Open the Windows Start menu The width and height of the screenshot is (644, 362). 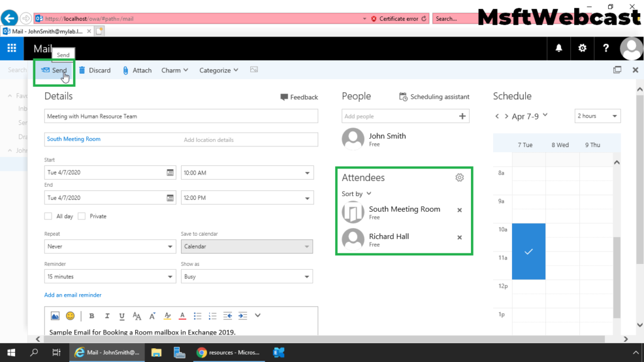(x=11, y=353)
